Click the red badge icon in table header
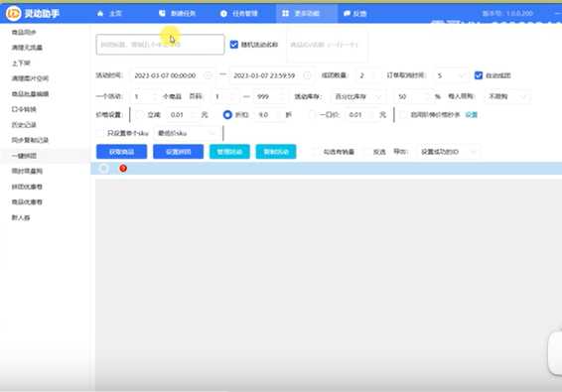The height and width of the screenshot is (392, 562). 123,168
